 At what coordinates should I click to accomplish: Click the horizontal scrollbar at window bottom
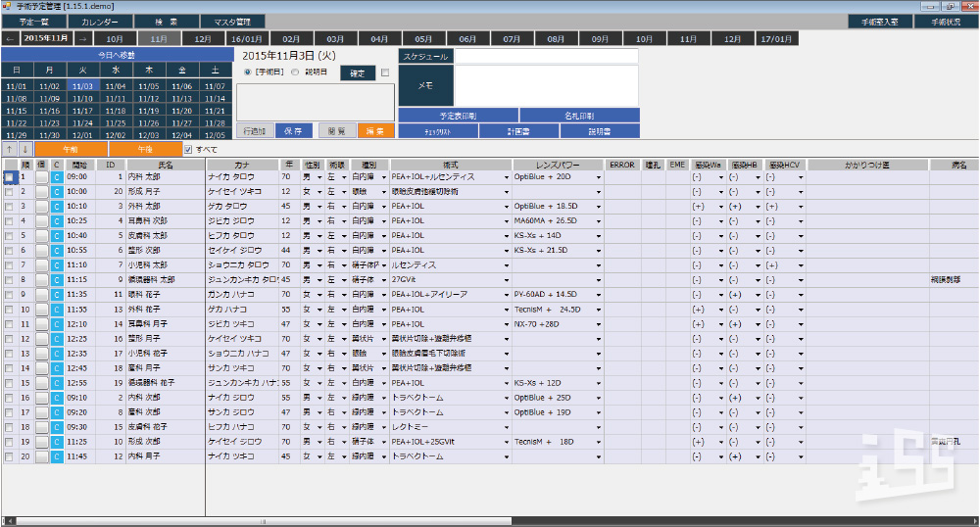(263, 521)
